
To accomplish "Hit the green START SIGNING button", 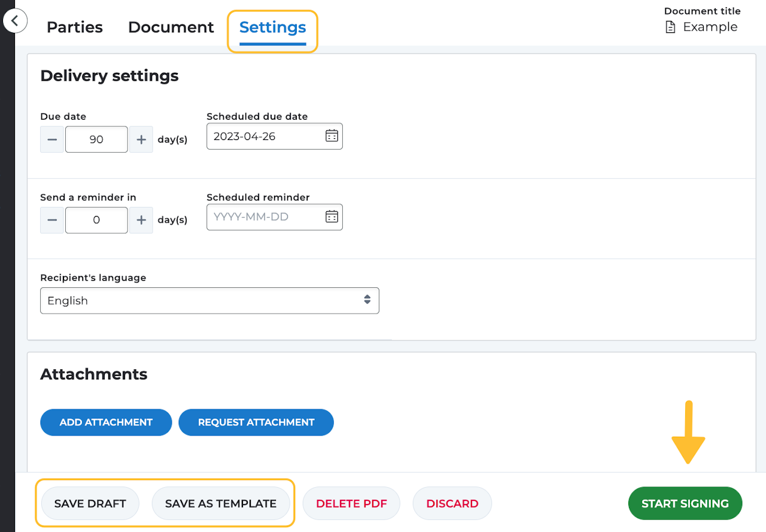I will point(685,503).
